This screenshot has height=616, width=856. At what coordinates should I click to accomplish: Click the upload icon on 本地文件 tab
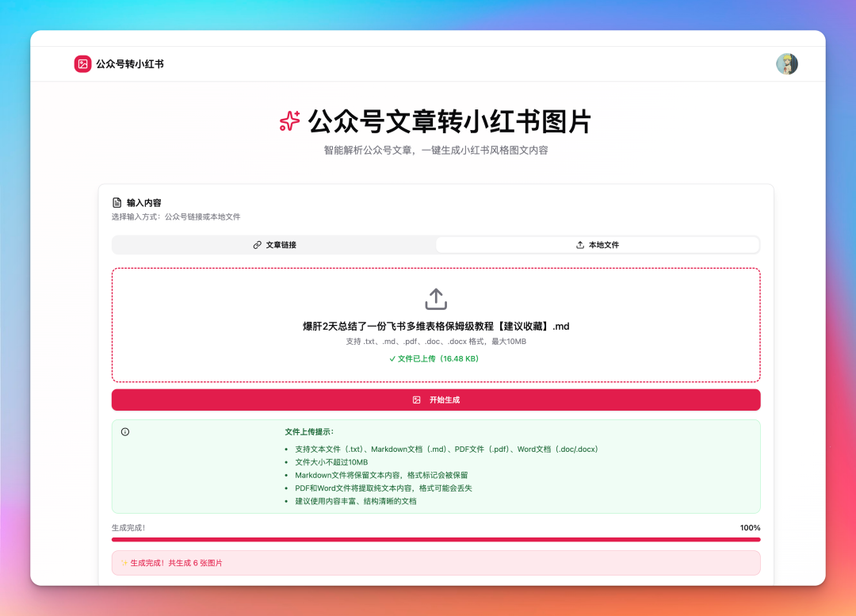tap(579, 245)
